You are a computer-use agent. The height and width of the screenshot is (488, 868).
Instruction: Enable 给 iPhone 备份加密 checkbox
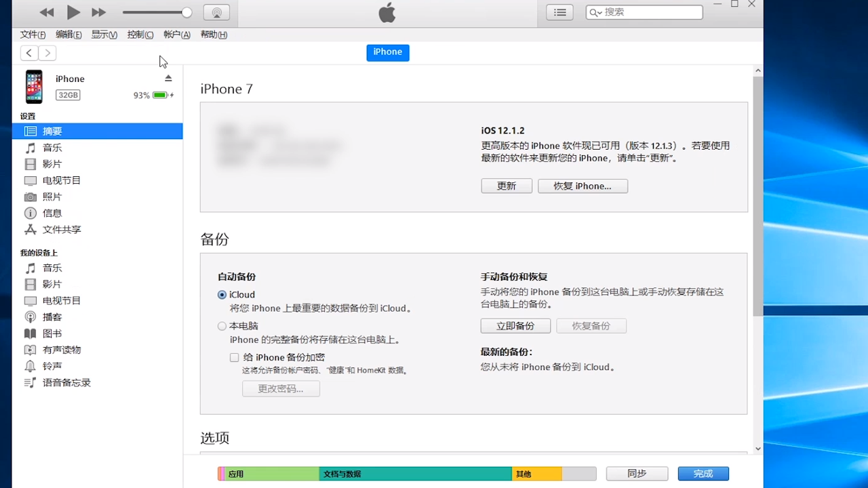[x=235, y=357]
